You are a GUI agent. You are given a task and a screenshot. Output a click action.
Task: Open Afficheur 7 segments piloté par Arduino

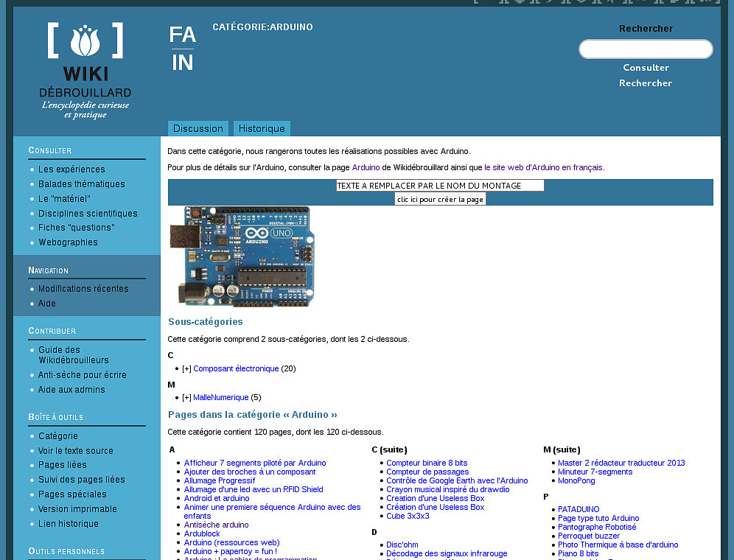pyautogui.click(x=255, y=463)
